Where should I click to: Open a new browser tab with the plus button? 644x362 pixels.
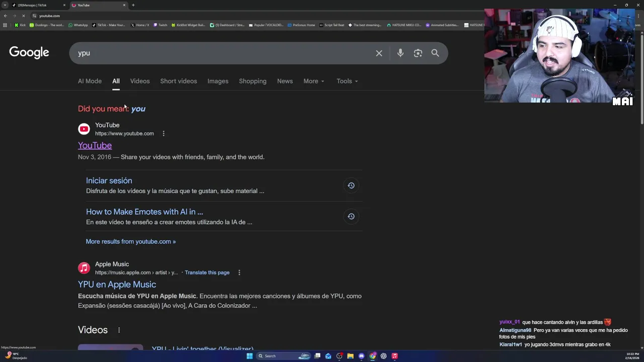[x=133, y=5]
